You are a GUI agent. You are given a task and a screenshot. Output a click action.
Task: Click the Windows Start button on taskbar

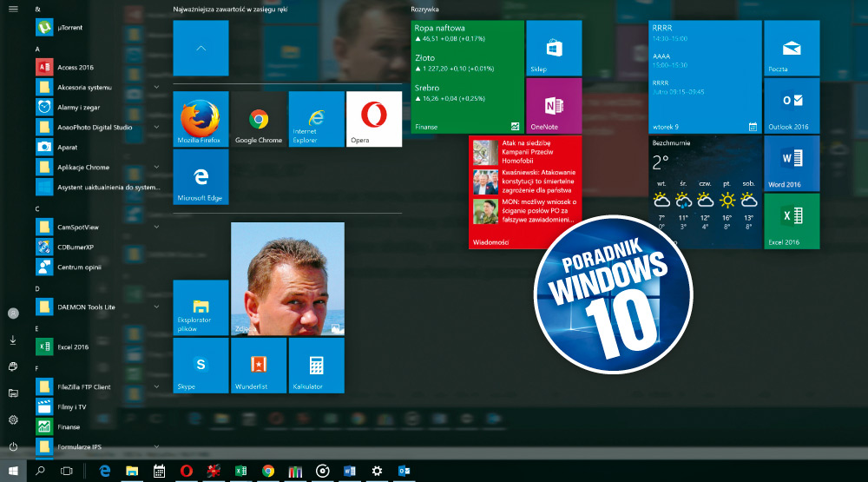13,471
